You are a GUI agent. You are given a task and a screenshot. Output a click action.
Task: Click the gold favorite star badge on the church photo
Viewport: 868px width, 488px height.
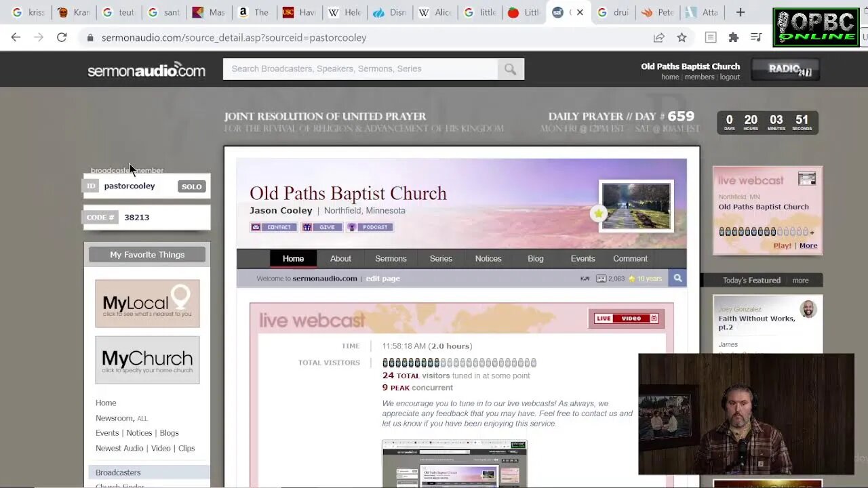coord(598,213)
